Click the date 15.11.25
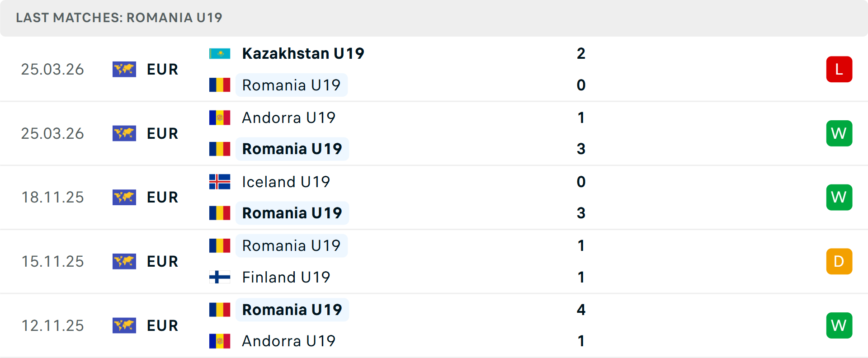 coord(52,261)
